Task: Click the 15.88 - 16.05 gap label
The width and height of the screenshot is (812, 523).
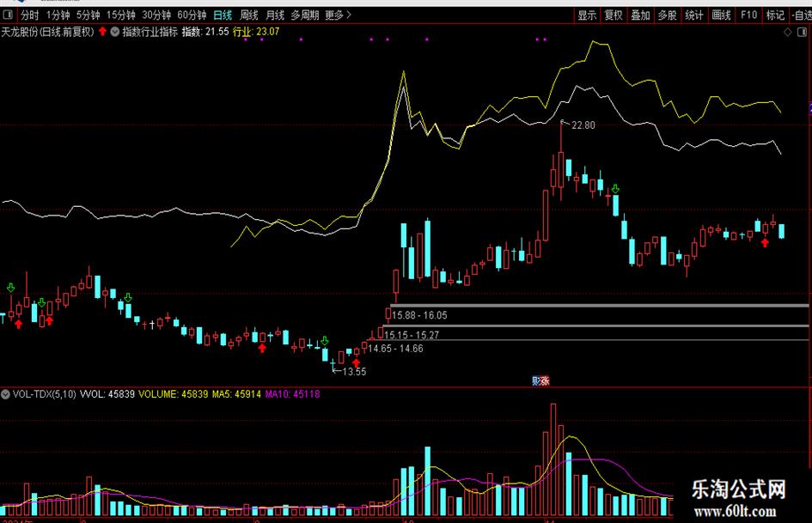Action: click(x=419, y=315)
